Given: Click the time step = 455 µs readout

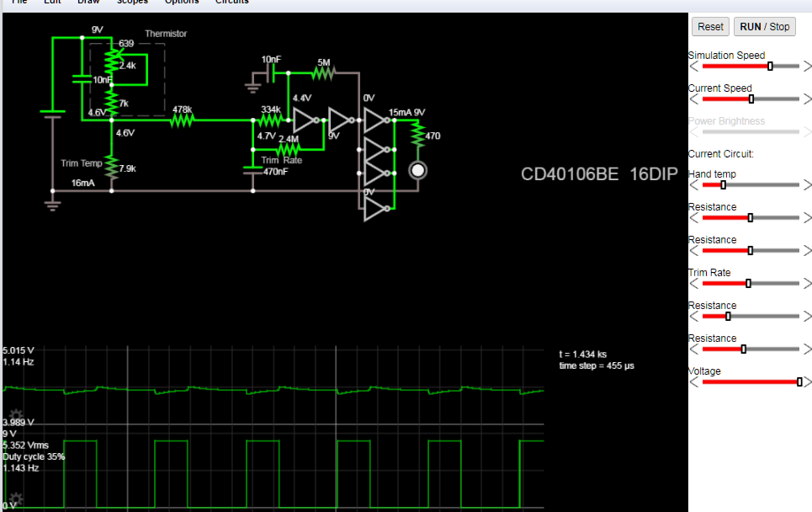Looking at the screenshot, I should point(597,365).
